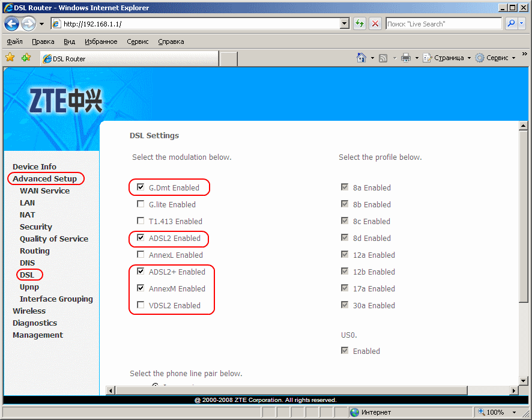Screen dimensions: 532x420
Task: Click the red Stop loading icon
Action: click(x=375, y=24)
